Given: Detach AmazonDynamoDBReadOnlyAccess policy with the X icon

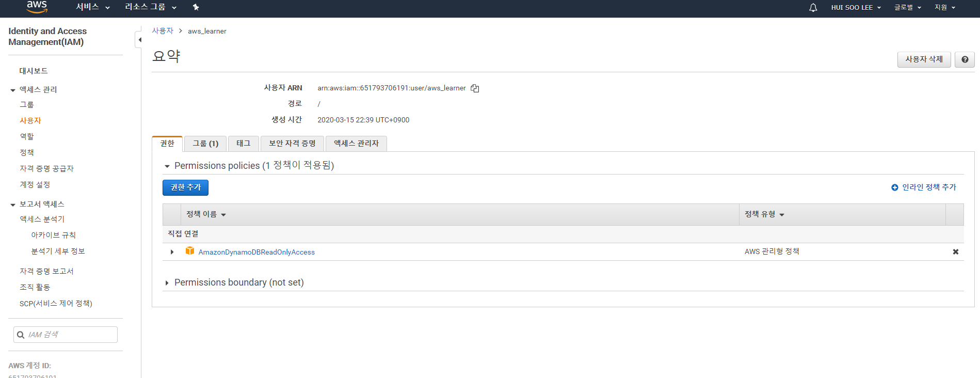Looking at the screenshot, I should click(955, 251).
